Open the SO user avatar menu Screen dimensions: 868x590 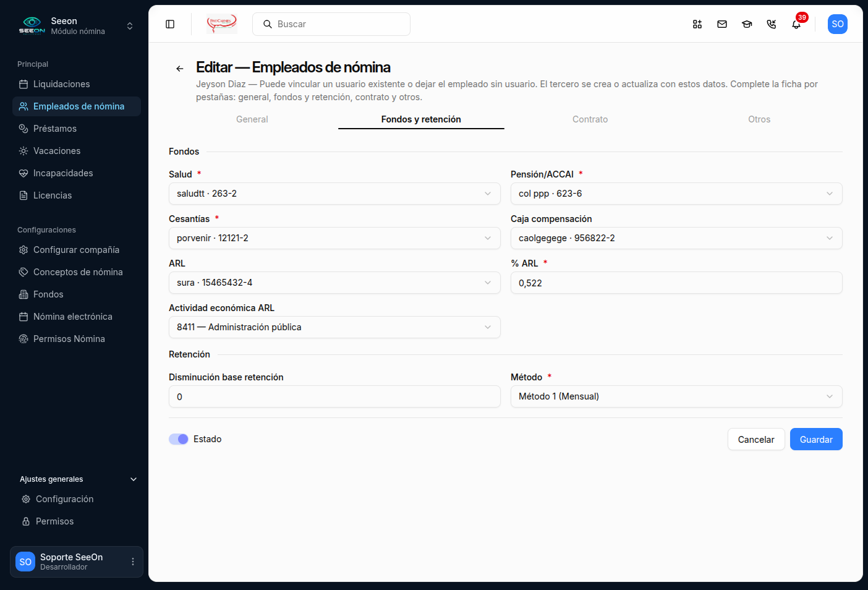tap(838, 24)
